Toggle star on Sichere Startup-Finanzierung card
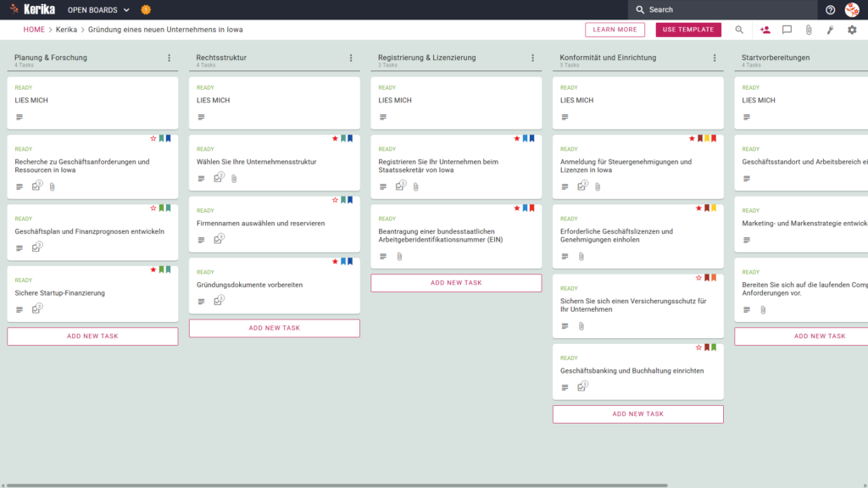 153,269
